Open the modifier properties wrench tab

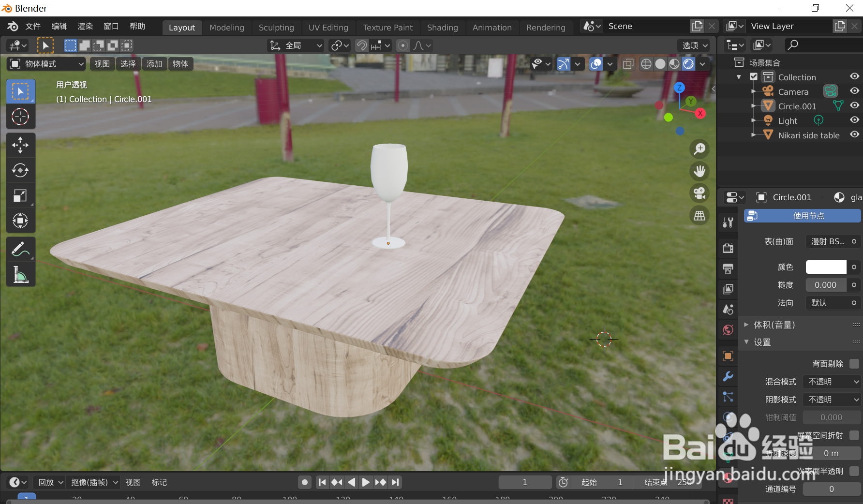pos(728,376)
